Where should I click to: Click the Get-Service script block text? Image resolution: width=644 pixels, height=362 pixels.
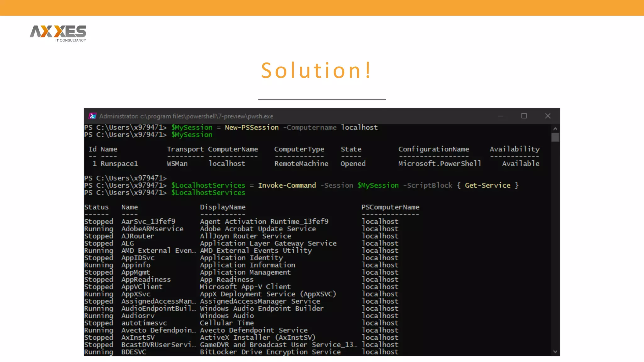click(x=487, y=185)
